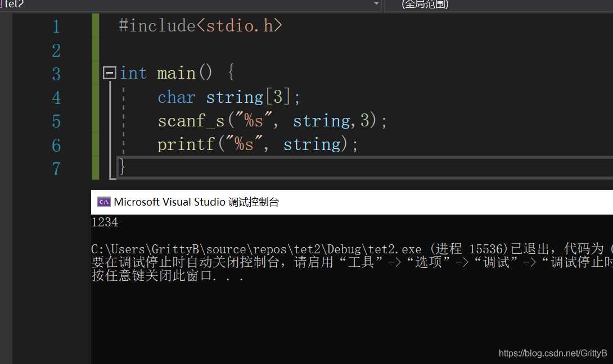The height and width of the screenshot is (364, 613).
Task: Click line number 1 in the gutter
Action: (56, 26)
